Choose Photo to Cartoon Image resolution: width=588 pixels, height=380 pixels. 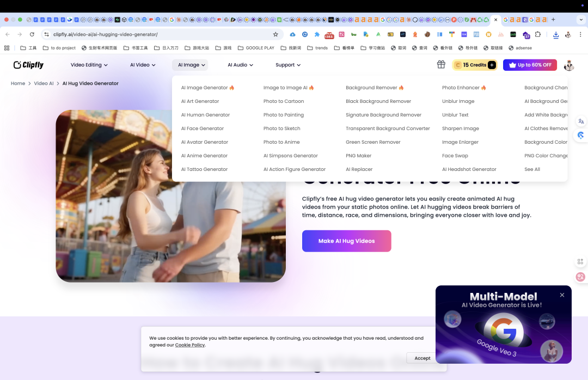click(x=284, y=101)
